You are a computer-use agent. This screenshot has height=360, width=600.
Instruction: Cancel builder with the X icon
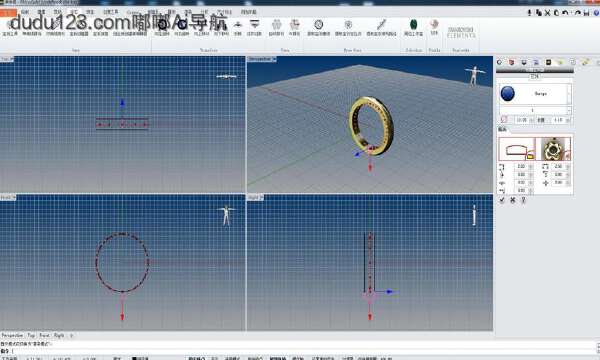513,200
